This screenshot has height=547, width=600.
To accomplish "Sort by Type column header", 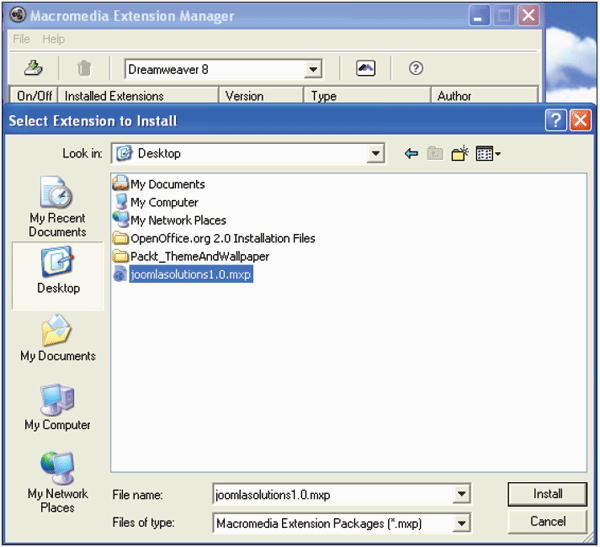I will (367, 95).
